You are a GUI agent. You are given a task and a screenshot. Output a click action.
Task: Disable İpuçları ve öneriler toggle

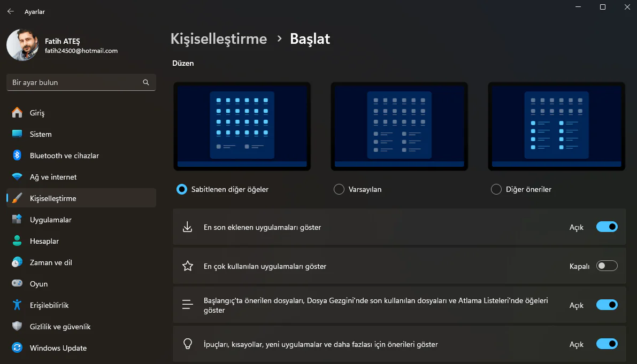[607, 344]
